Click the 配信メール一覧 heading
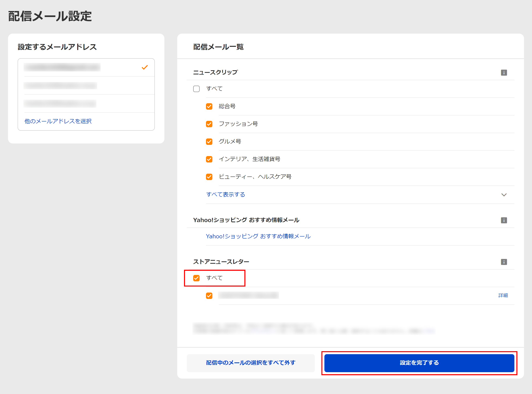This screenshot has width=532, height=394. 218,47
